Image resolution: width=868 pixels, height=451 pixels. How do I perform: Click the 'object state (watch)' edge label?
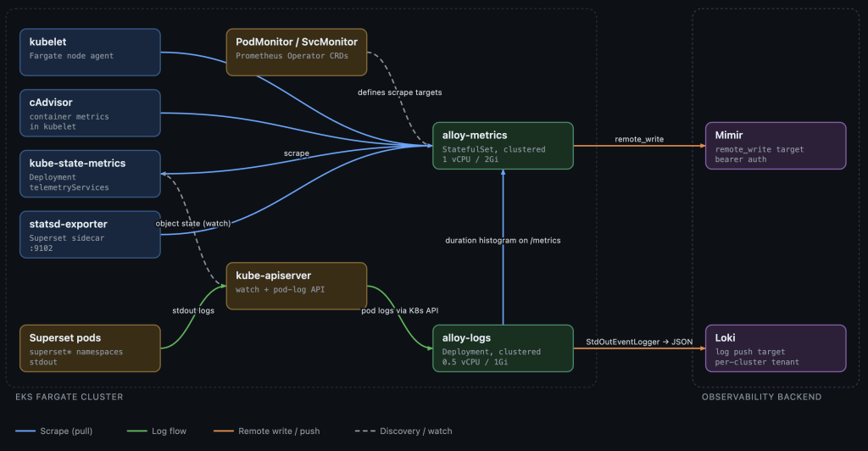pos(193,224)
